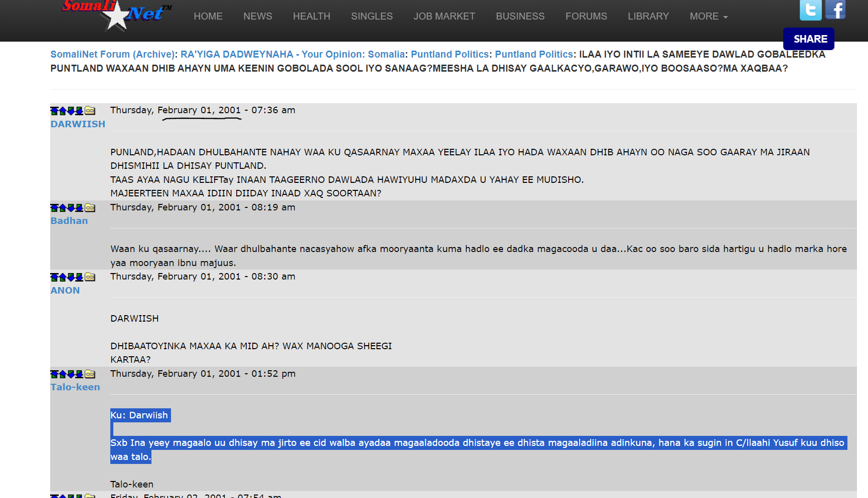868x498 pixels.
Task: Go to previous post from ANON post
Action: (63, 277)
